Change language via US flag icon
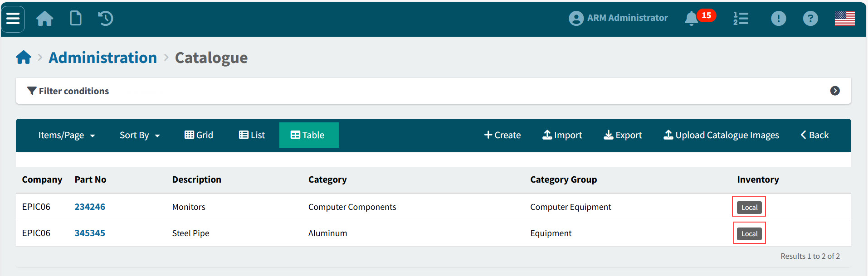Image resolution: width=868 pixels, height=276 pixels. tap(844, 19)
